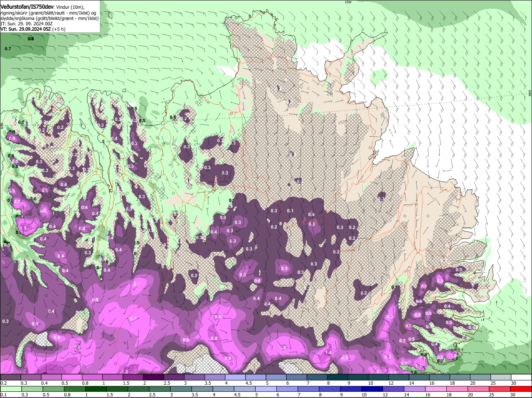Choose the snow-scale swatch between 1.5 and 2
This screenshot has height=398, width=532.
(133, 377)
